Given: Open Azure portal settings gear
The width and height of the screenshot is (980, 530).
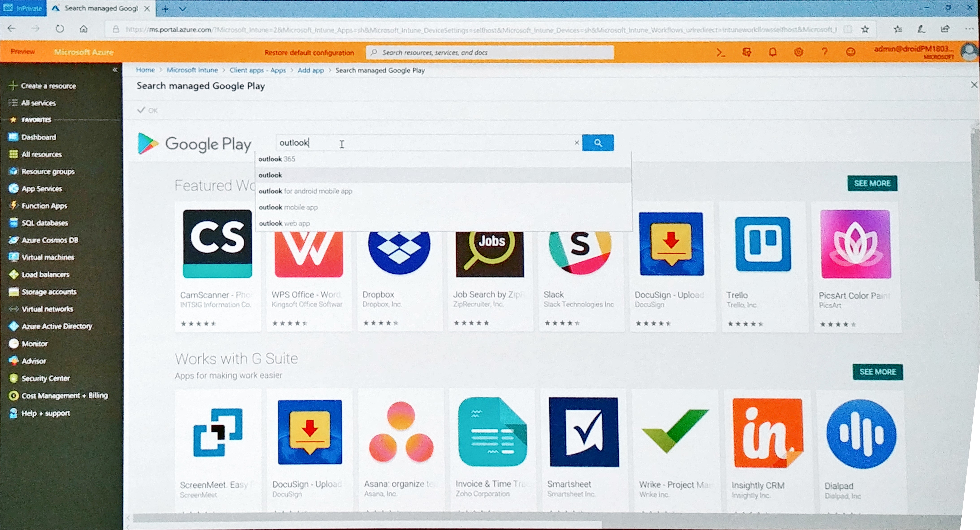Looking at the screenshot, I should (x=799, y=52).
